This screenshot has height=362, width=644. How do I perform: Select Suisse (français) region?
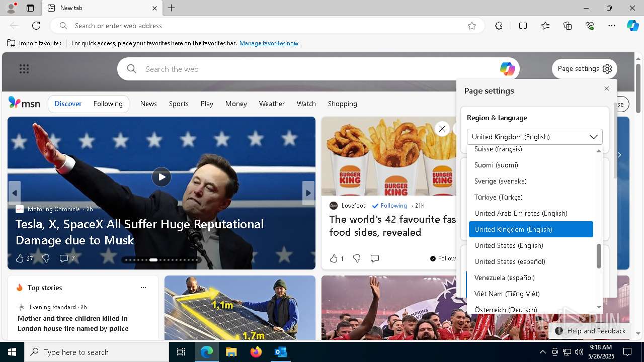click(531, 149)
